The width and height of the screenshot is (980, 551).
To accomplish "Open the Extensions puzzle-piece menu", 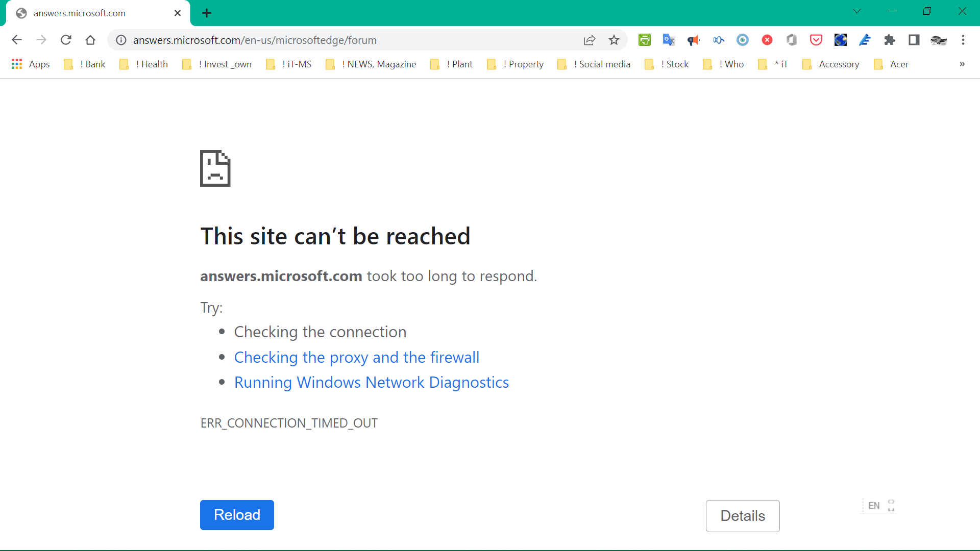I will [889, 40].
